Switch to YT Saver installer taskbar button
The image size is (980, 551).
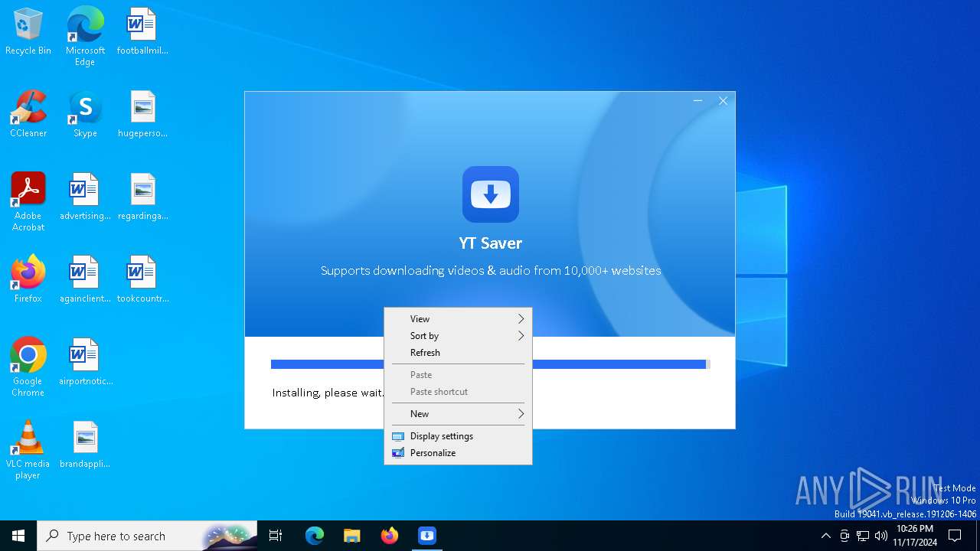point(427,536)
